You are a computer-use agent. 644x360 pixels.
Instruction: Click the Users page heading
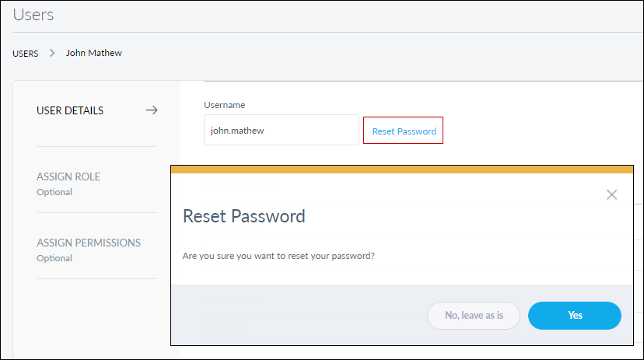tap(33, 14)
